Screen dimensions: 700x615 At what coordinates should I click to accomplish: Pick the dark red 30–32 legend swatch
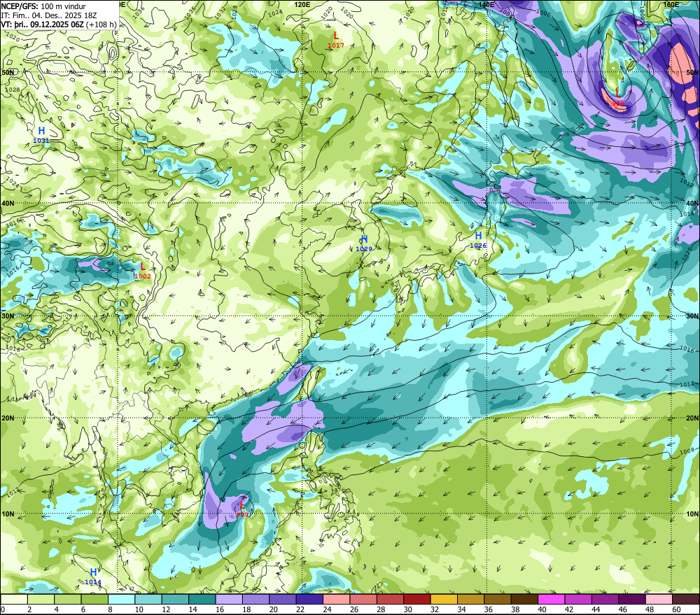click(x=417, y=599)
